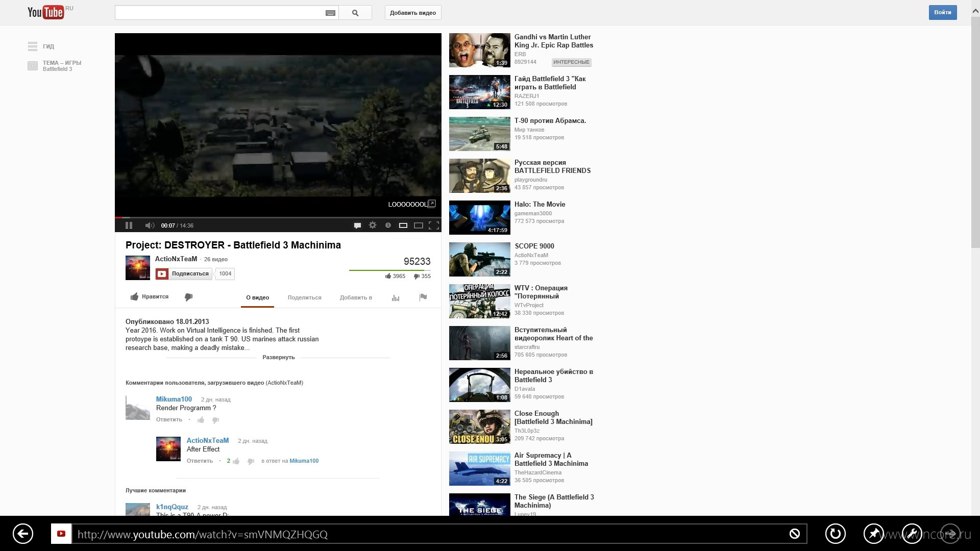Open browser page tools wrench icon
Image resolution: width=980 pixels, height=551 pixels.
(912, 534)
